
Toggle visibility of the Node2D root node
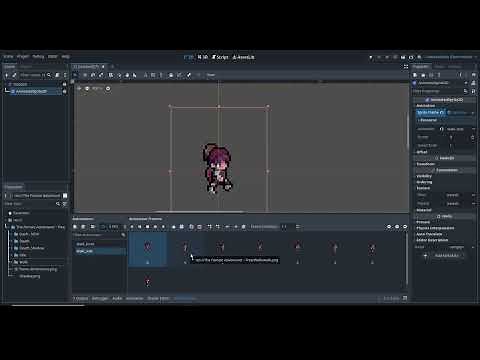(x=64, y=84)
